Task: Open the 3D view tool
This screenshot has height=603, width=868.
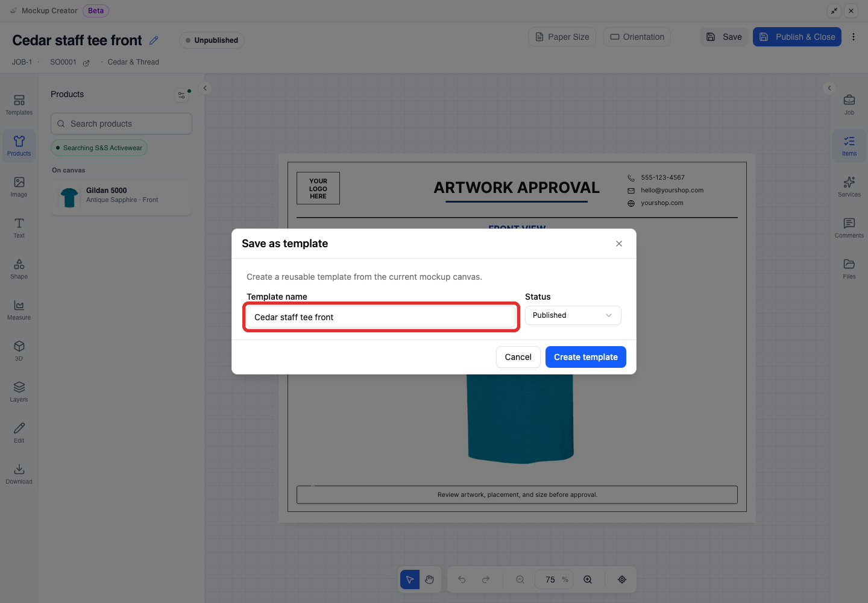Action: [x=19, y=350]
